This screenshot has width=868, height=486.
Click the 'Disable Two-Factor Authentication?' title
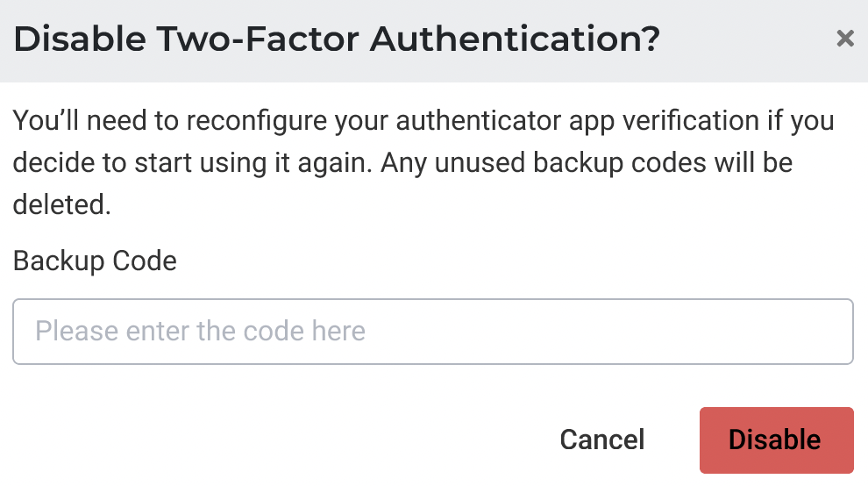point(337,39)
